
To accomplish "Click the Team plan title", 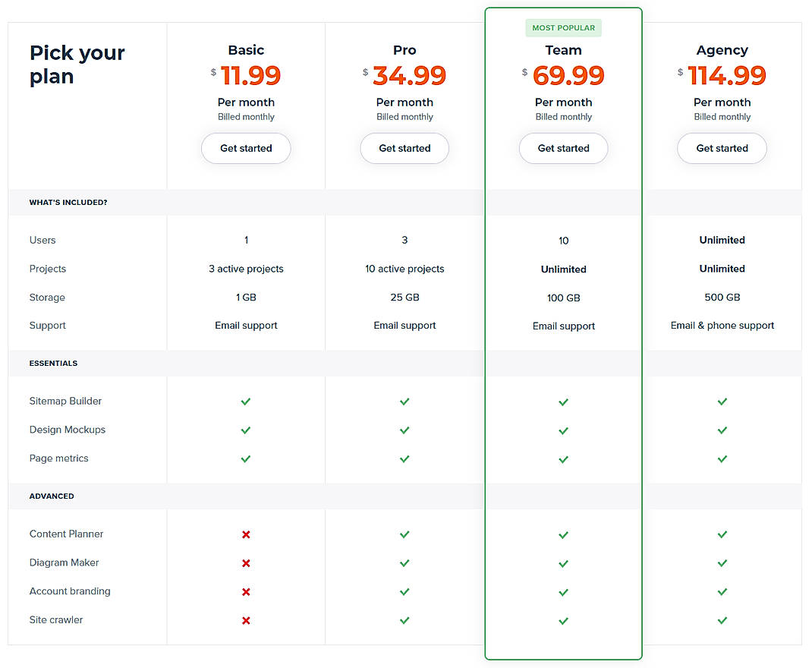I will 563,50.
